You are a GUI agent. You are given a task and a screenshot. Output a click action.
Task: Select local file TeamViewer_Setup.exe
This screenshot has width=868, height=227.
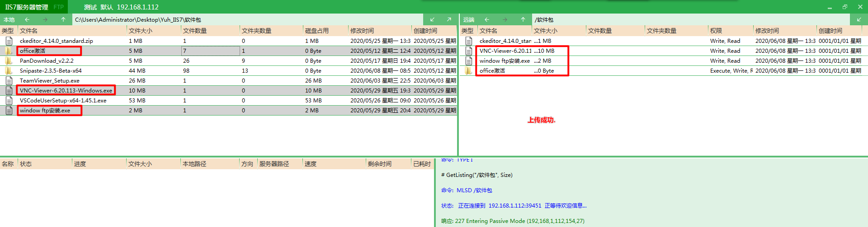pyautogui.click(x=50, y=80)
